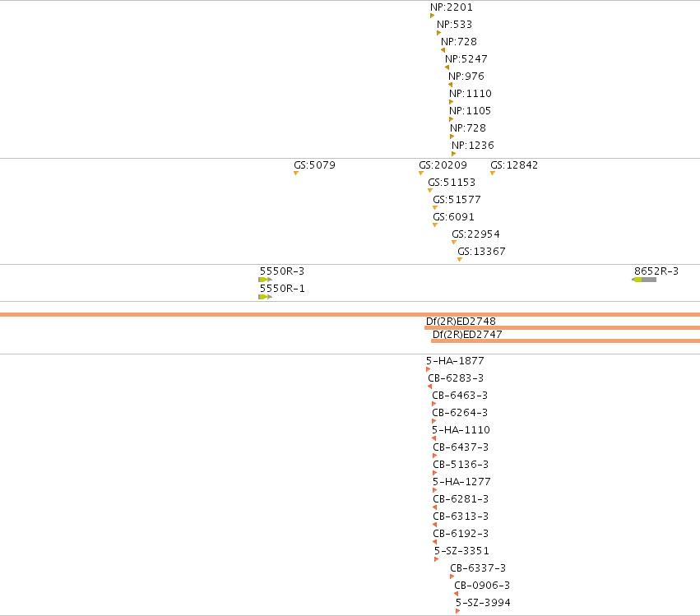This screenshot has height=616, width=700.
Task: Click the 5-SZ-3994 label
Action: click(x=483, y=603)
